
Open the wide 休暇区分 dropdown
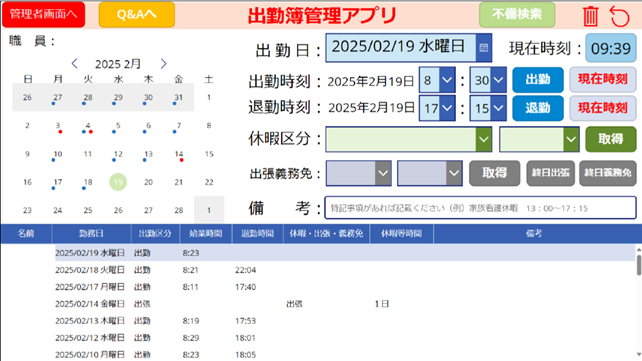tap(409, 139)
